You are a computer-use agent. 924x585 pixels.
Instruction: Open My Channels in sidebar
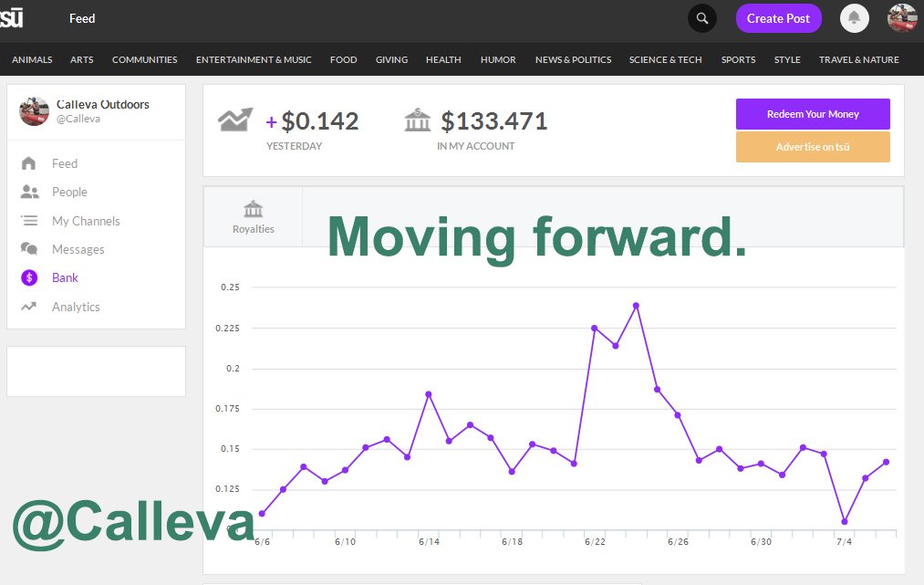(86, 221)
